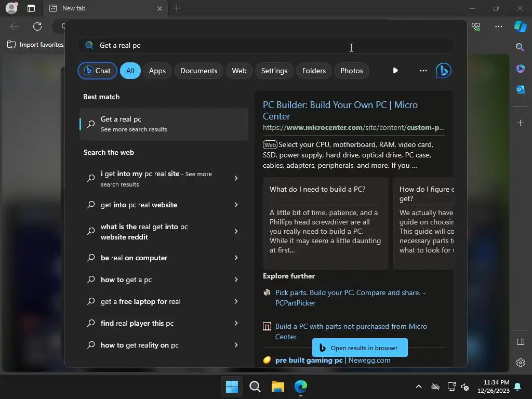Click the Edge profile avatar icon
Image resolution: width=532 pixels, height=399 pixels.
(11, 8)
